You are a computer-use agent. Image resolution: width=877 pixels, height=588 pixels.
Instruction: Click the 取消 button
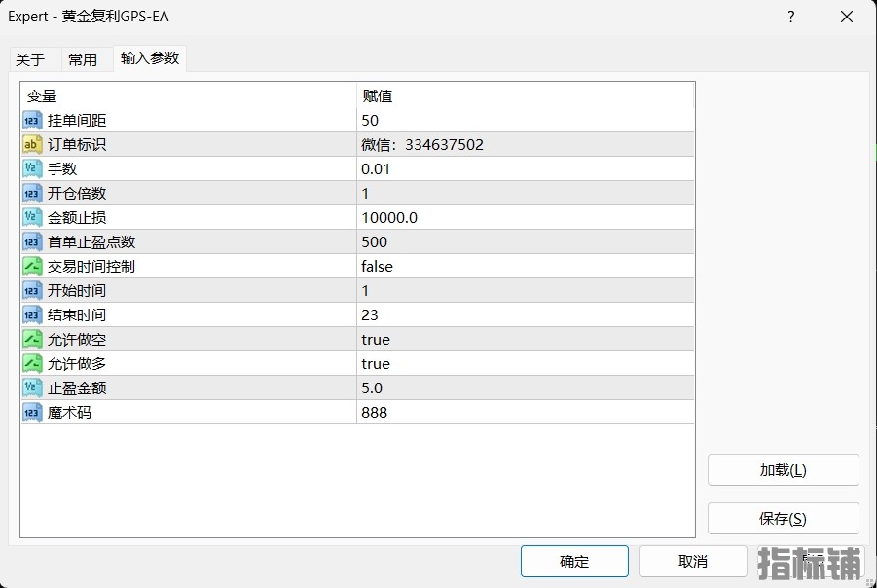click(x=693, y=561)
